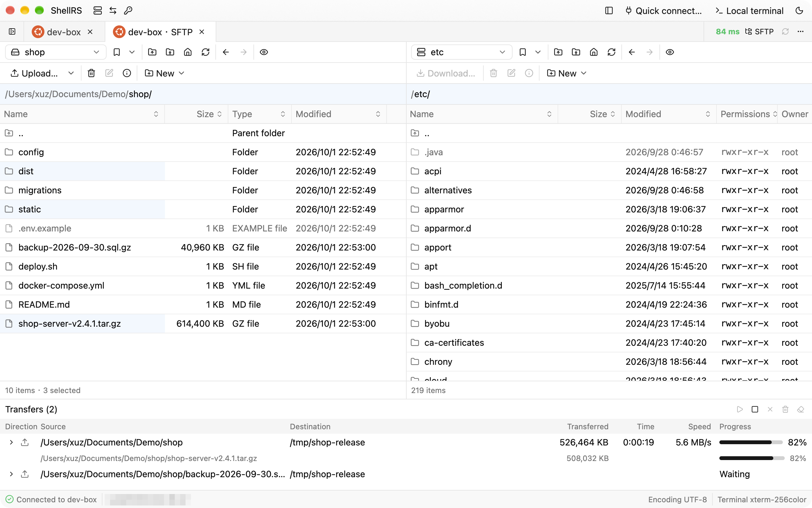
Task: Open Local terminal
Action: pos(750,11)
